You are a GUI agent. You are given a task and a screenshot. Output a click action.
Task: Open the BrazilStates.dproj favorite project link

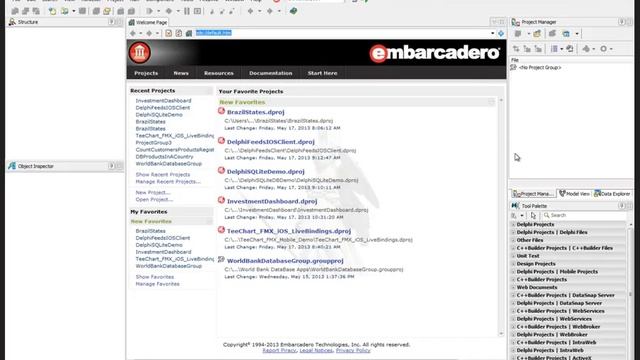point(256,112)
